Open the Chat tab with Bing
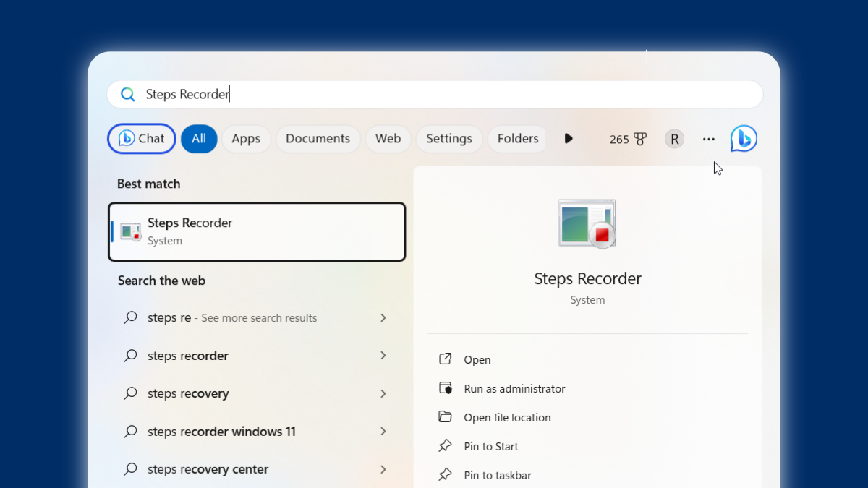The height and width of the screenshot is (488, 868). click(142, 139)
